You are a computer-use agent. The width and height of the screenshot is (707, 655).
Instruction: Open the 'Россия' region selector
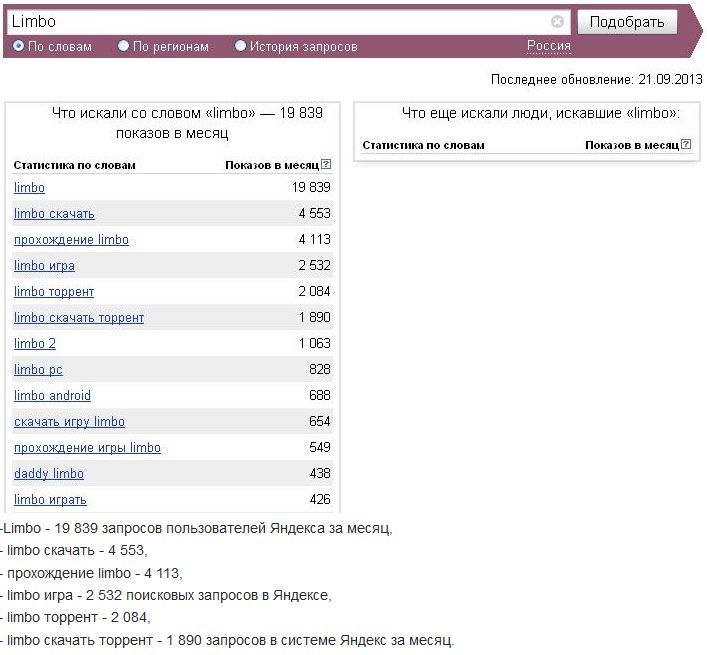[x=549, y=46]
